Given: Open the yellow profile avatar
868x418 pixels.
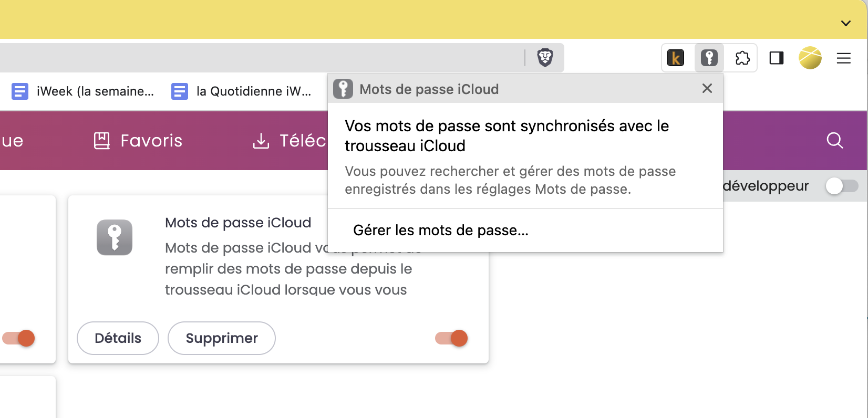Looking at the screenshot, I should coord(810,58).
